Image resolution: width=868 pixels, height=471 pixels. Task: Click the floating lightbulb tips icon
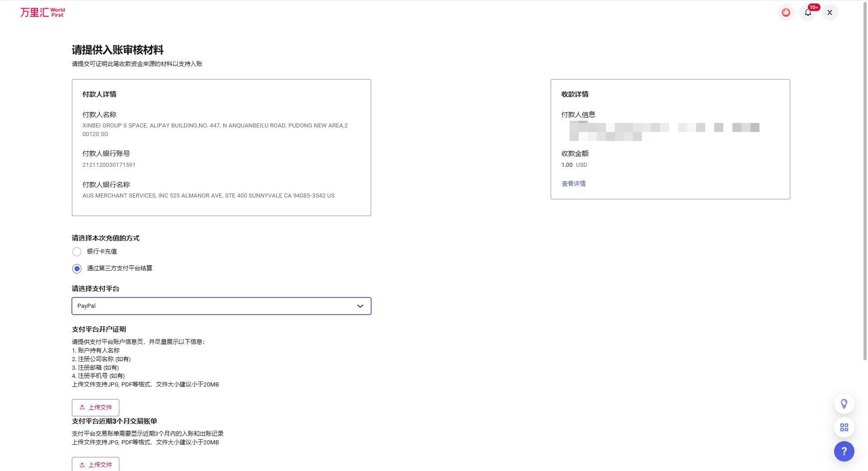(844, 404)
